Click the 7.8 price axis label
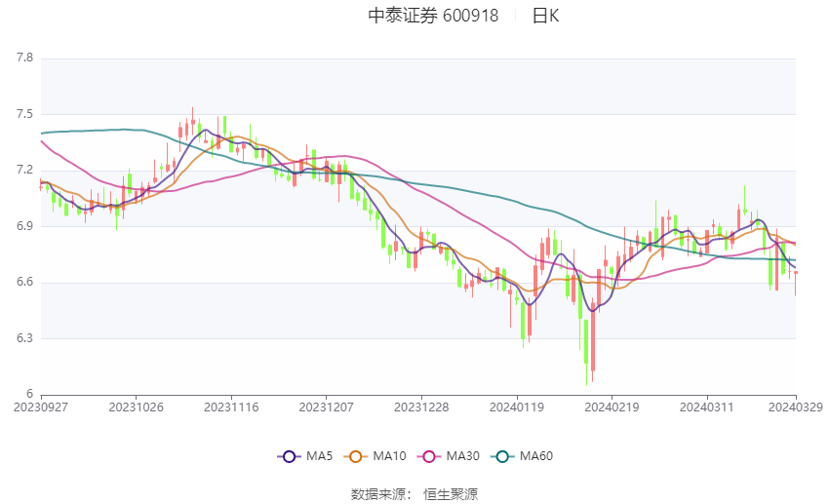 (24, 58)
